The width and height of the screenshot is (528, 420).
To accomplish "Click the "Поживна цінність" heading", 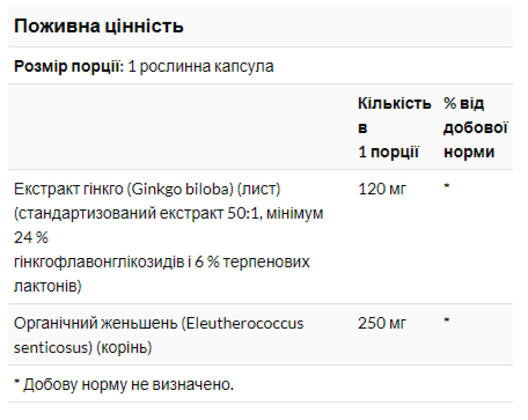I will coord(99,26).
